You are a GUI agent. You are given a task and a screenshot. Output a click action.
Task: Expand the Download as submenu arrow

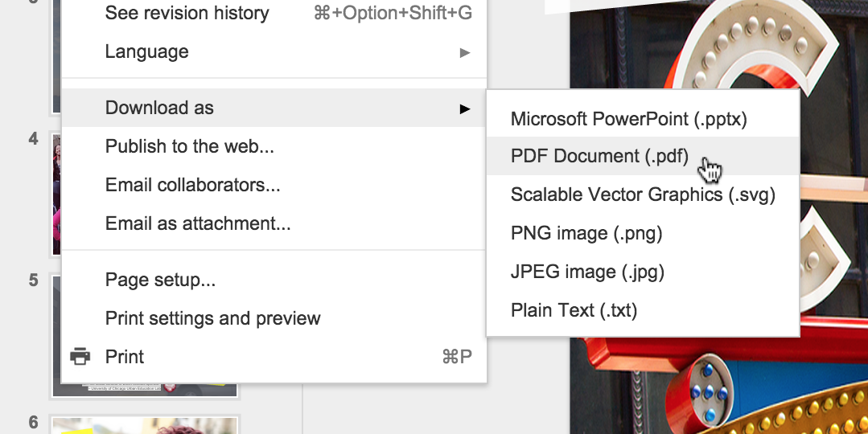pos(464,108)
